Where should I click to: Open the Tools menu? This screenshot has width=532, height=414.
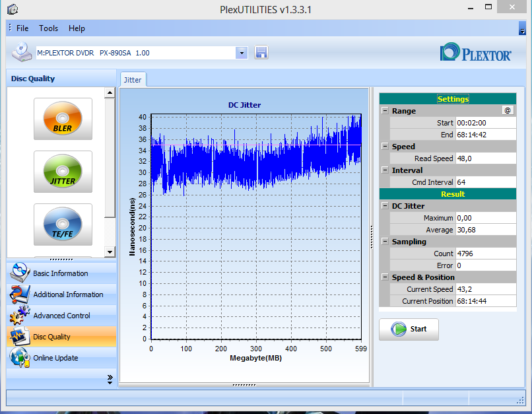[x=49, y=28]
